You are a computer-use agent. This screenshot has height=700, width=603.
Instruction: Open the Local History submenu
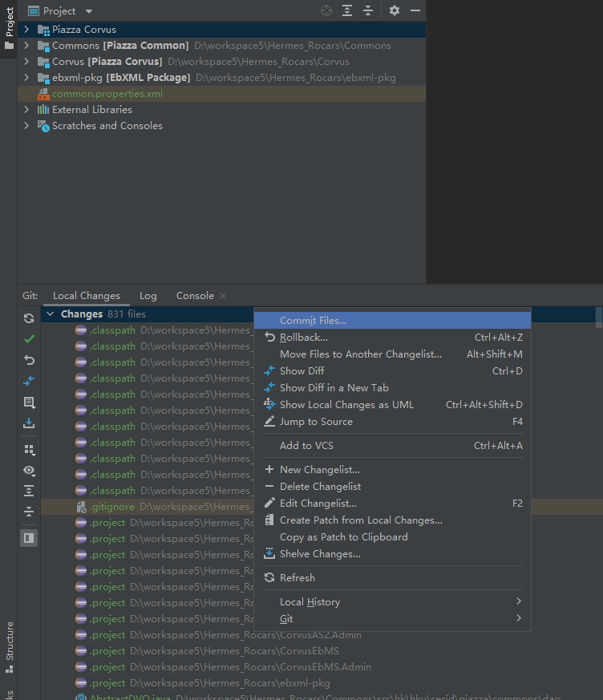tap(392, 602)
